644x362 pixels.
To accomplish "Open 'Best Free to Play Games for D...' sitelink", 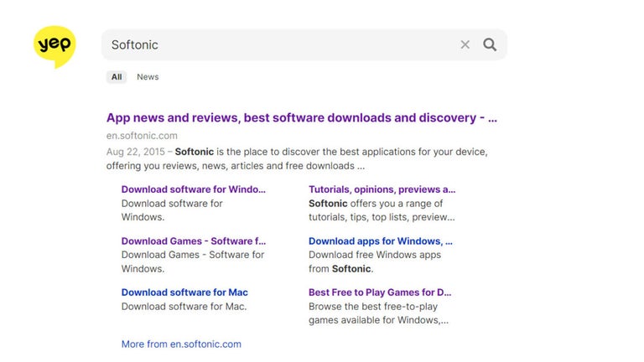I will [380, 292].
